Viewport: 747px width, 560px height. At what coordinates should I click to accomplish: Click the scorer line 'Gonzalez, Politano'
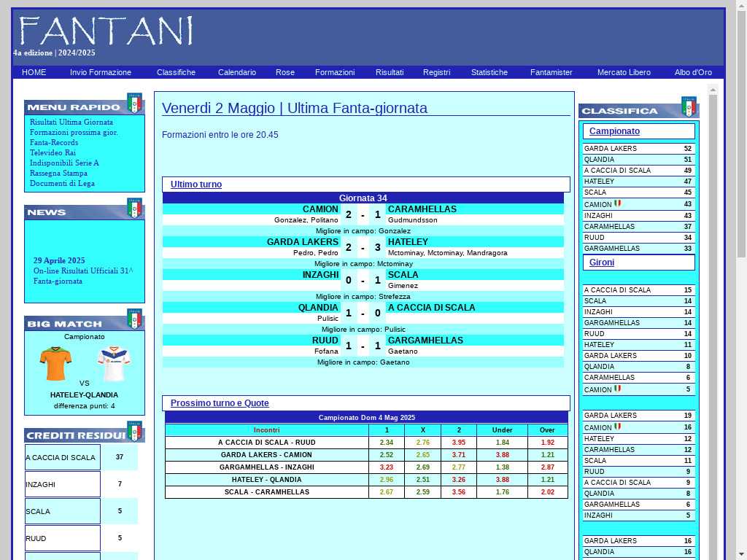(306, 220)
